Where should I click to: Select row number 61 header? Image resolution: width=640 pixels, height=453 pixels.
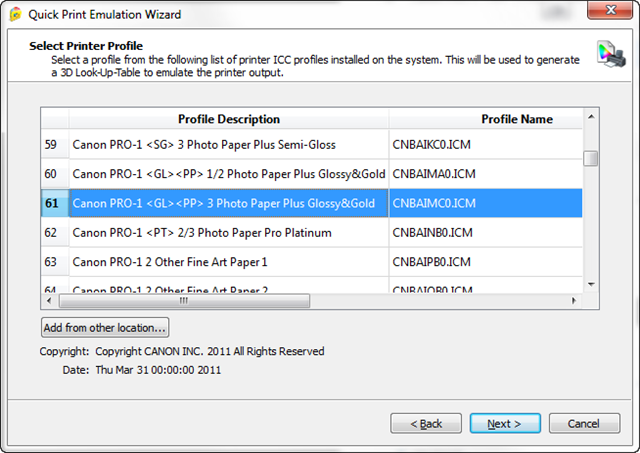[x=55, y=203]
